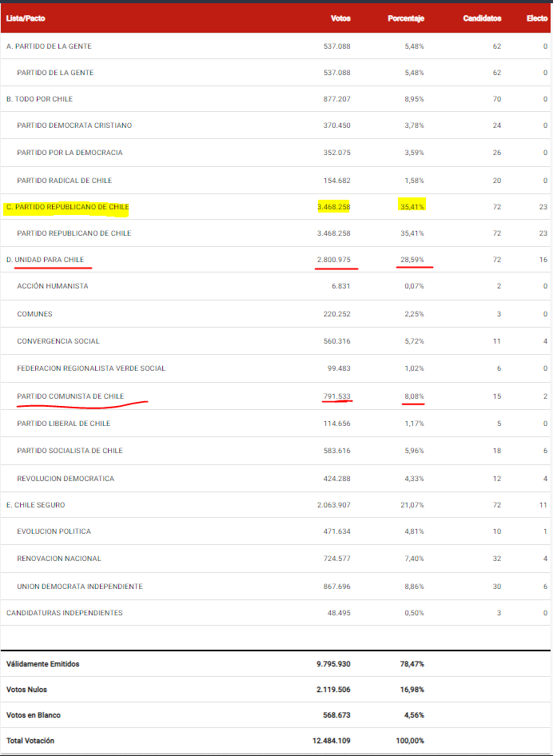Click the 70 candidates value for Todo por Chile
The width and height of the screenshot is (553, 756).
click(497, 99)
